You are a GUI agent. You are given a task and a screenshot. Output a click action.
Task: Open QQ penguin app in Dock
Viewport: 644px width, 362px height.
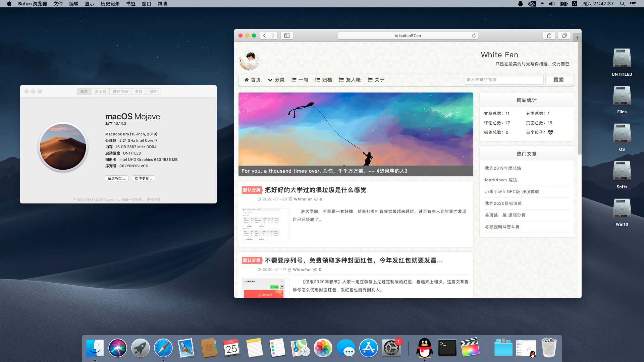click(x=425, y=348)
